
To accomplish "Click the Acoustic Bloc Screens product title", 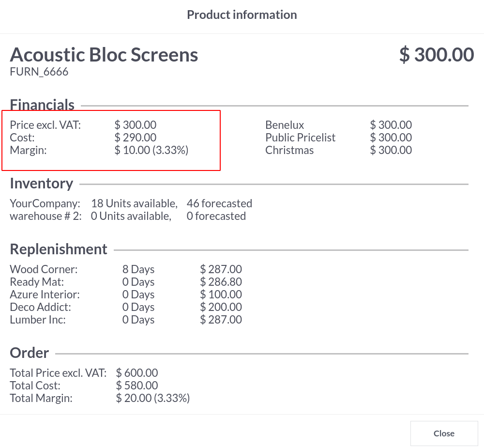I will click(104, 55).
